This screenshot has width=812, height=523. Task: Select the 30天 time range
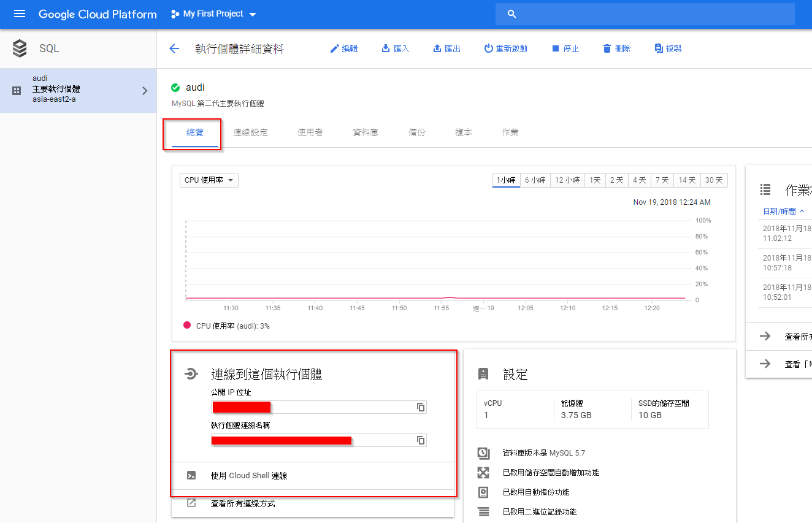pyautogui.click(x=714, y=180)
